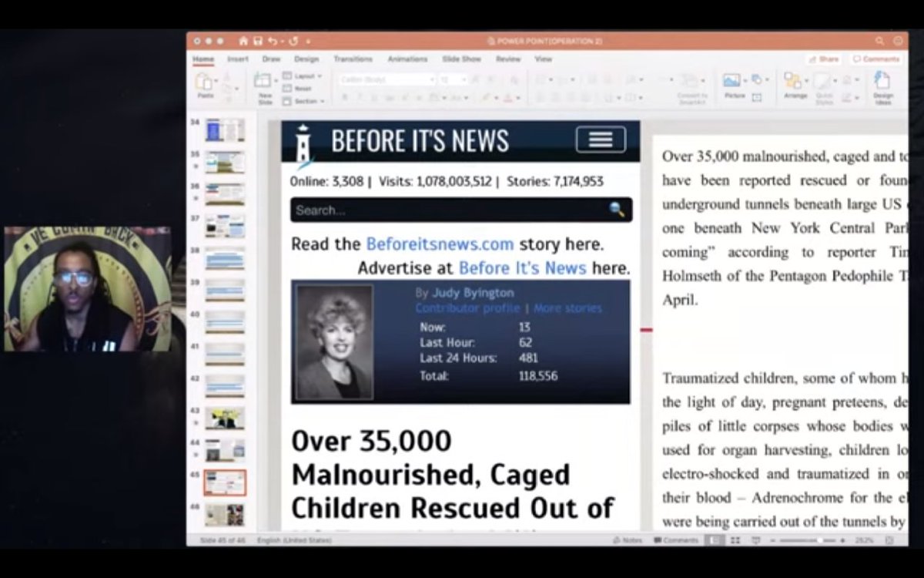This screenshot has width=924, height=578.
Task: Open the Layout dropdown
Action: pos(303,76)
